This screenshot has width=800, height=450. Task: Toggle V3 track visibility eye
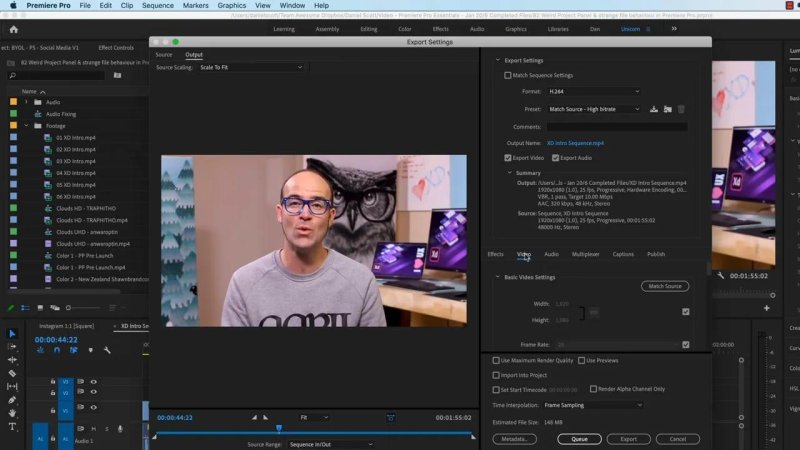coord(93,382)
